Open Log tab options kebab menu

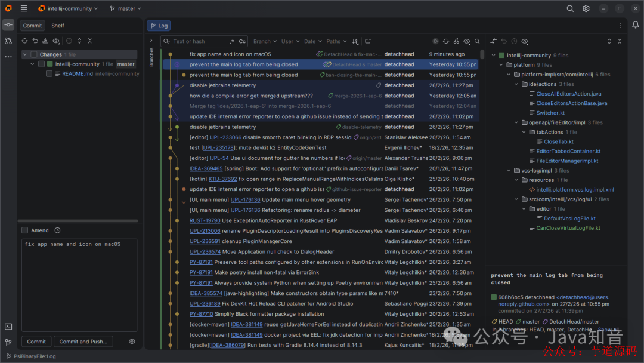[620, 26]
